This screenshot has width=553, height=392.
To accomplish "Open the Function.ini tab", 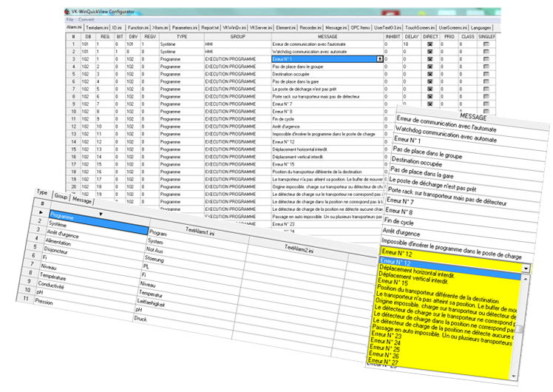I will pos(138,27).
